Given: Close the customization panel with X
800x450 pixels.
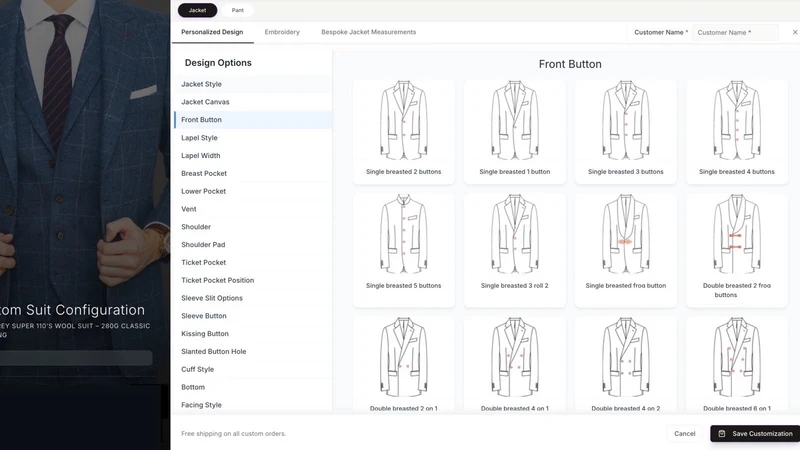Looking at the screenshot, I should coord(795,32).
